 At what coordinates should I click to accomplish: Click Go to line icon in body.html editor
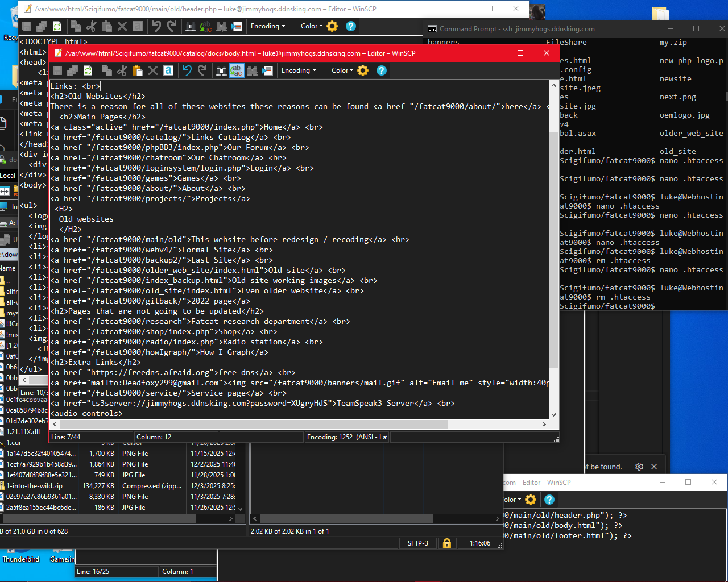pos(267,70)
